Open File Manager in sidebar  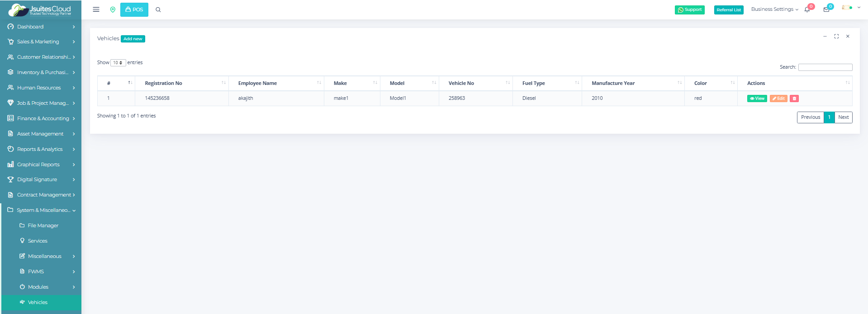pos(43,225)
